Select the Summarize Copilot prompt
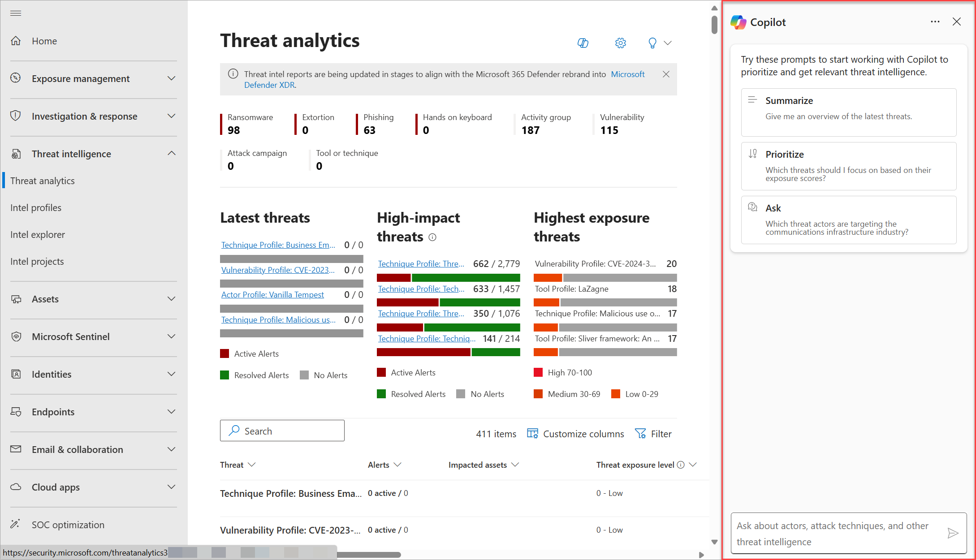976x560 pixels. tap(848, 112)
